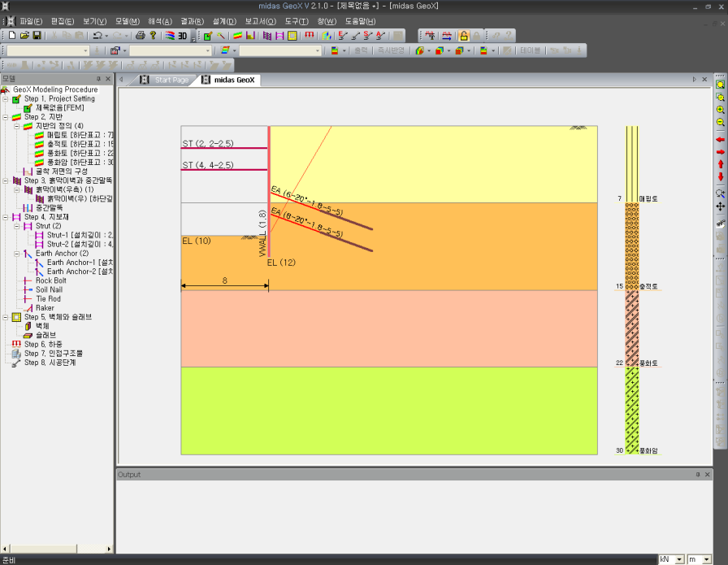Click the green 풍화암 soil layer
The height and width of the screenshot is (565, 728).
pos(388,411)
